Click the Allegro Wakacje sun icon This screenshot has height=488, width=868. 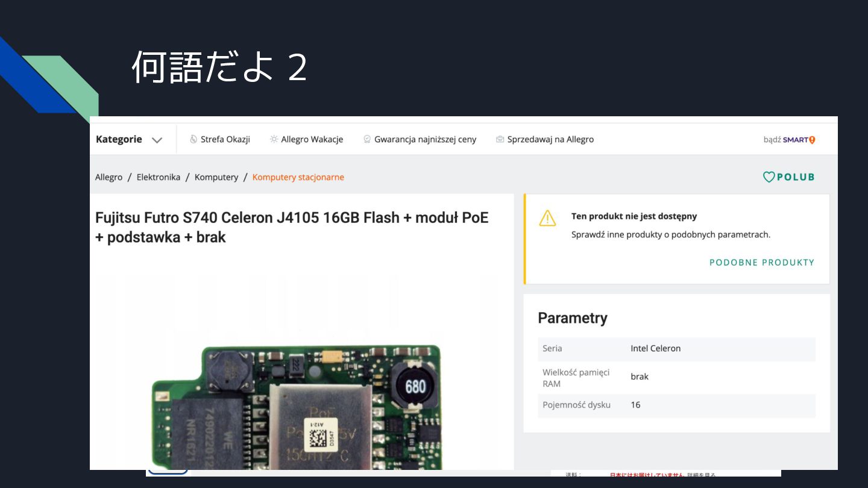(274, 139)
